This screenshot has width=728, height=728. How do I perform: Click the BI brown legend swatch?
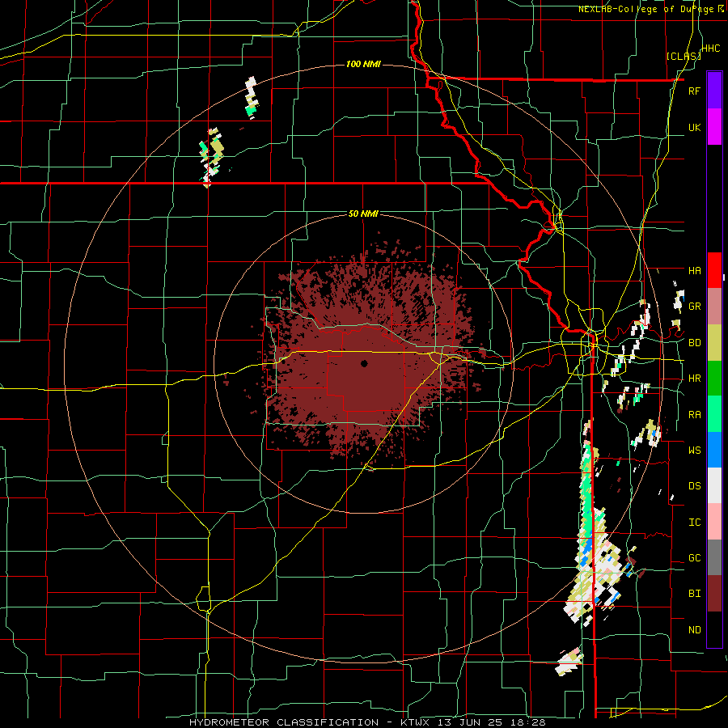pos(714,594)
